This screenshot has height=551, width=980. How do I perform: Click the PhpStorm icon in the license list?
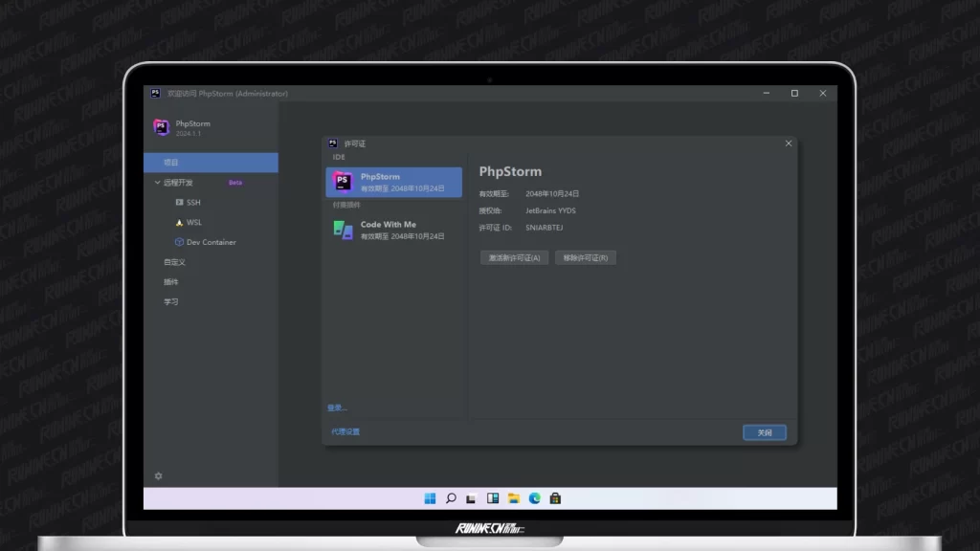click(x=343, y=182)
